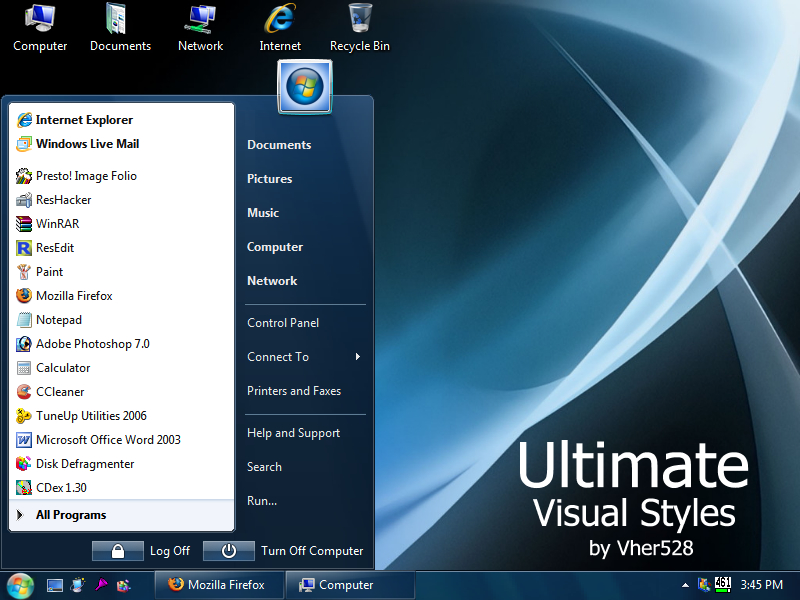This screenshot has width=800, height=600.
Task: Click the Turn Off Computer power button
Action: coord(229,551)
